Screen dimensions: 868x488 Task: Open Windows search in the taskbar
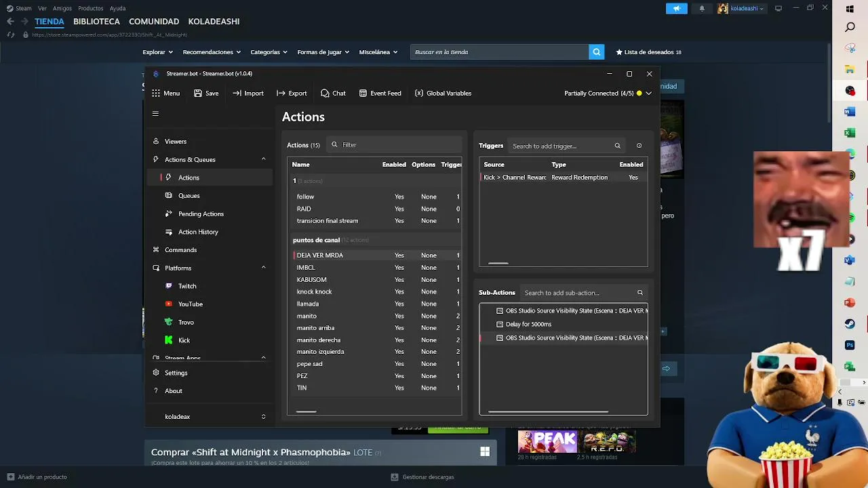850,28
